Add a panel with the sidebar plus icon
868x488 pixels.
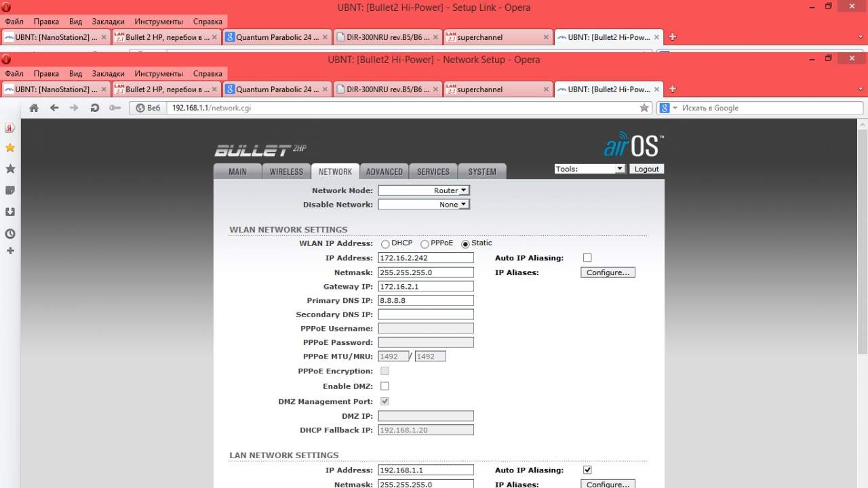(x=10, y=251)
